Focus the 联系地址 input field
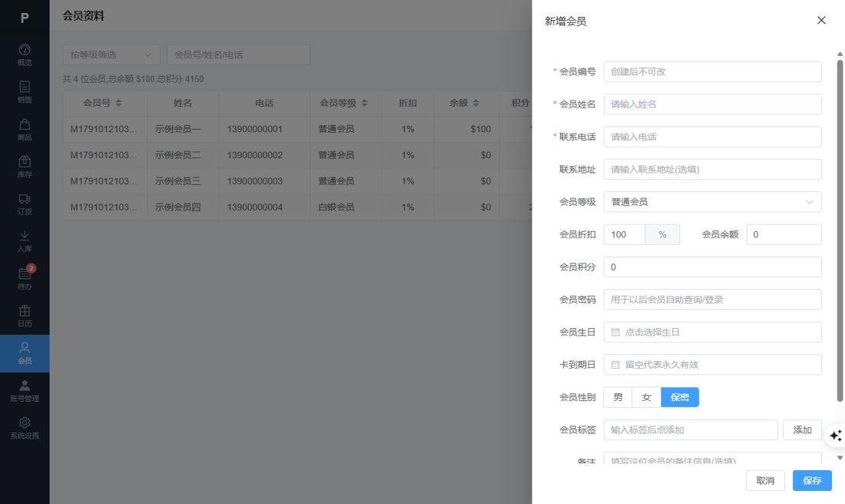 (712, 169)
